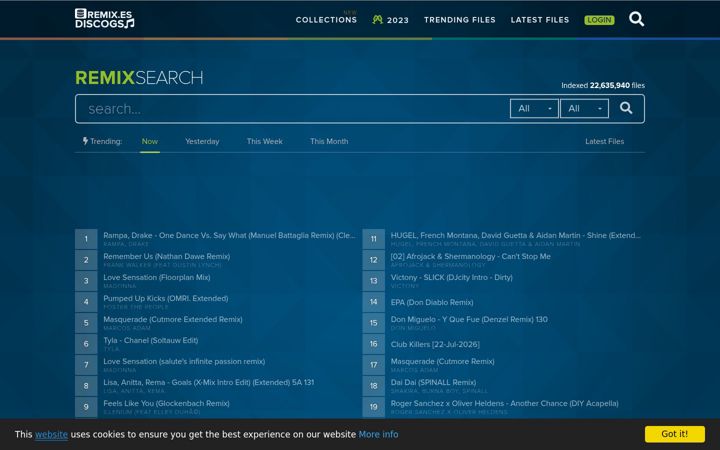Image resolution: width=720 pixels, height=450 pixels.
Task: Open the More info cookie link
Action: click(378, 434)
